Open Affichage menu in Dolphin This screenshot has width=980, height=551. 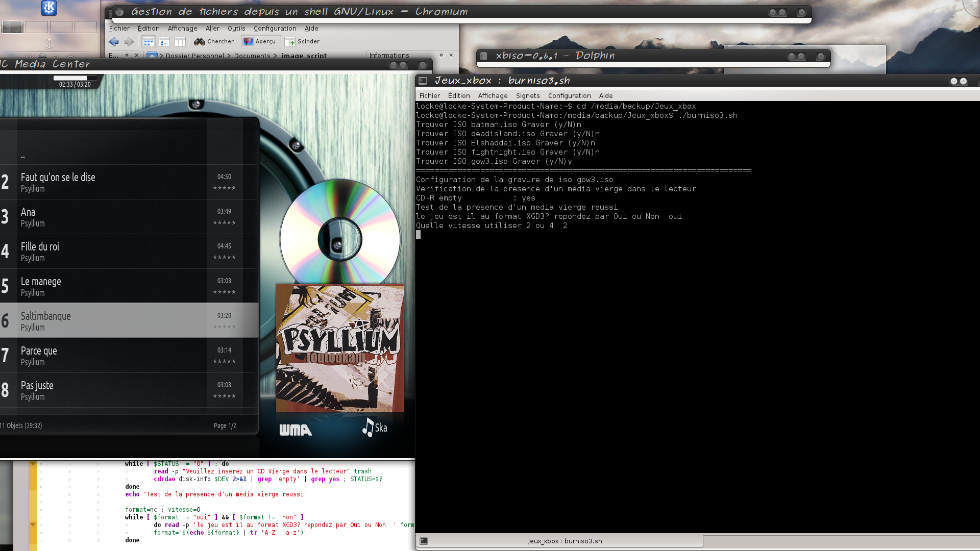pos(182,29)
